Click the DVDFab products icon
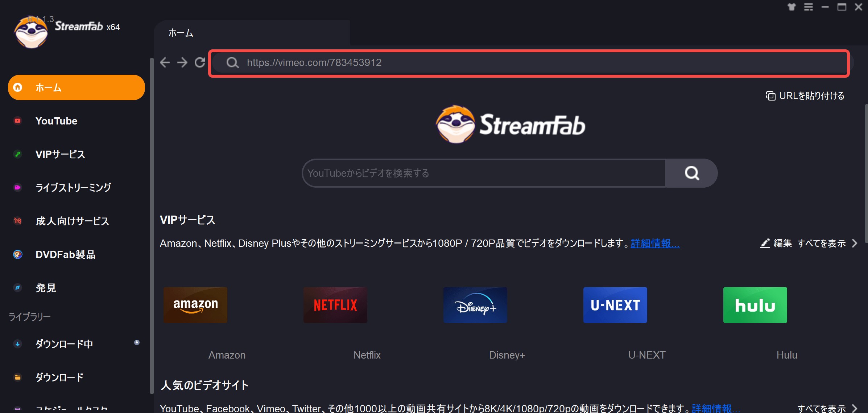 (17, 254)
